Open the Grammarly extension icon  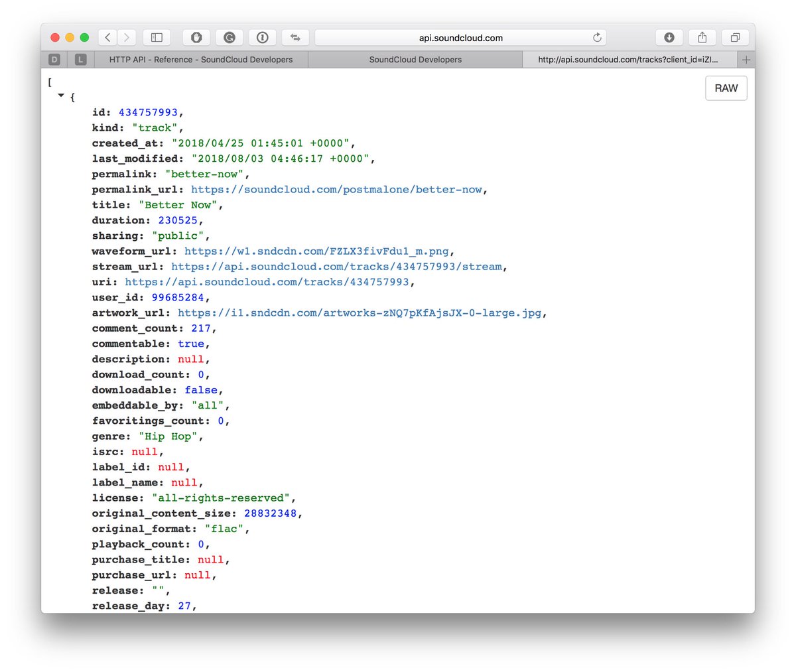[230, 38]
